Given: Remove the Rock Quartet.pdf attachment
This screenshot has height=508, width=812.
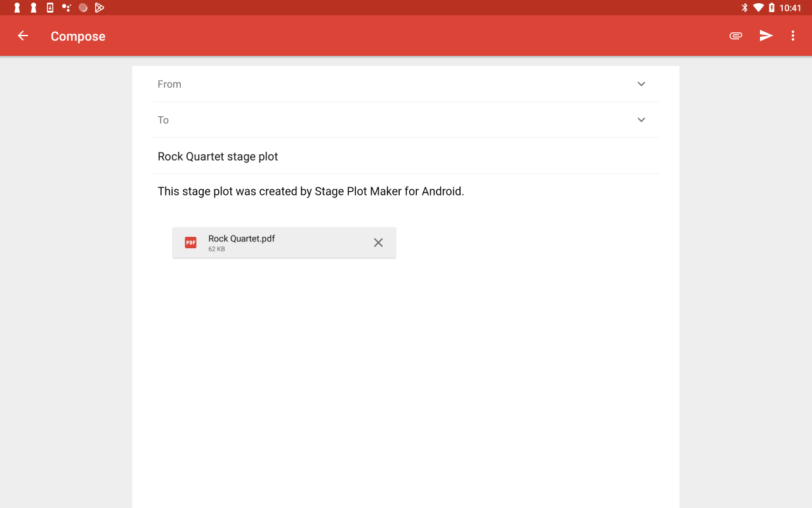Looking at the screenshot, I should pyautogui.click(x=378, y=243).
